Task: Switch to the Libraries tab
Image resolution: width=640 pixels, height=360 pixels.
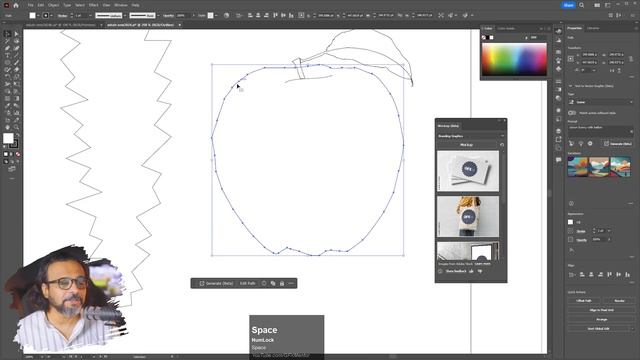Action: click(x=593, y=28)
